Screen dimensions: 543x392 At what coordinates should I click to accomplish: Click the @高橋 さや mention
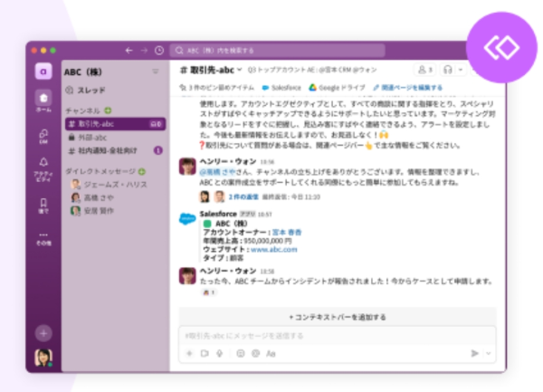(x=217, y=172)
